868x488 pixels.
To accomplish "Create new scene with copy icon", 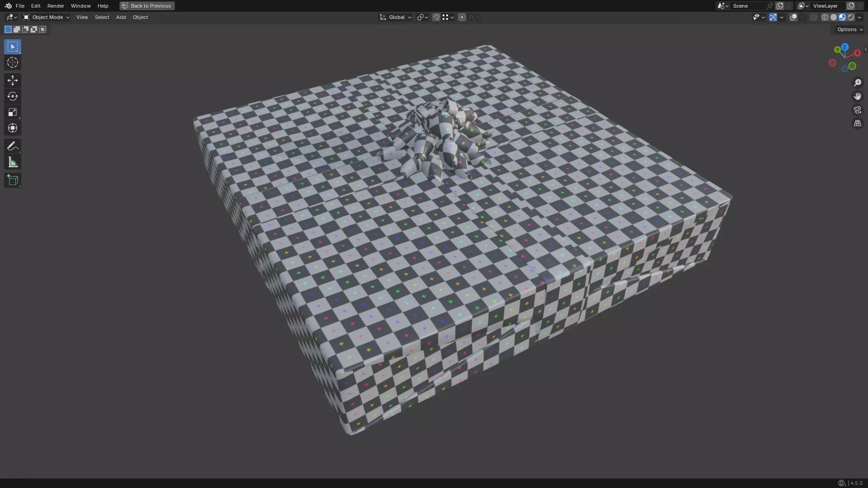I will pyautogui.click(x=780, y=6).
